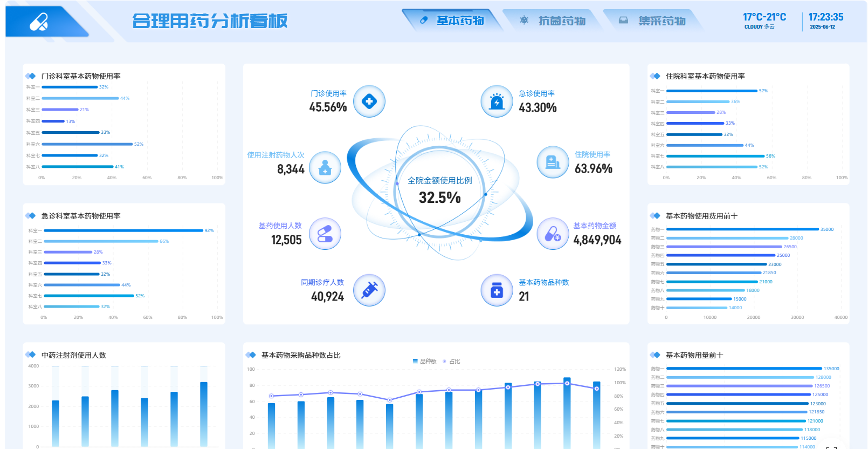Screen dimensions: 868x449
Task: Select the 住院使用率 value 63.96%
Action: click(594, 169)
